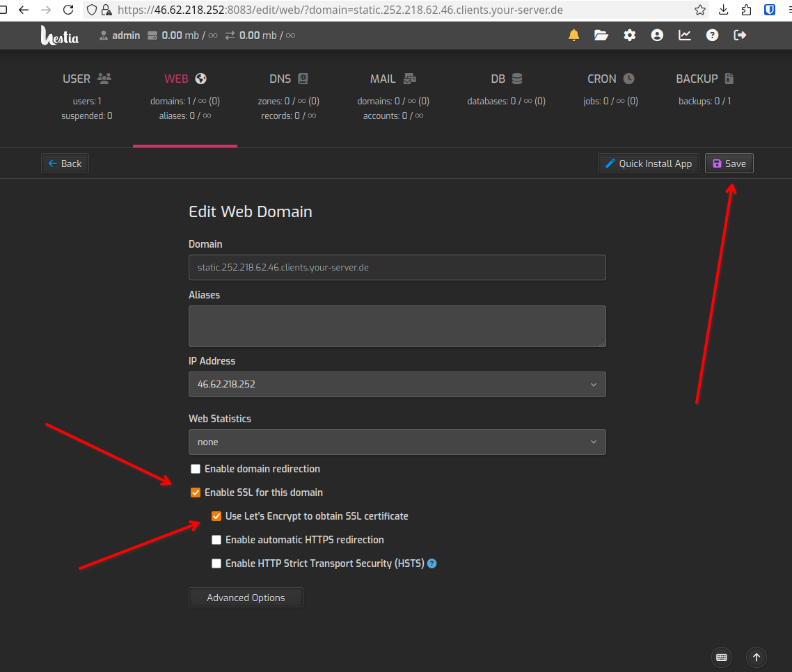
Task: Open Advanced Options
Action: 246,597
